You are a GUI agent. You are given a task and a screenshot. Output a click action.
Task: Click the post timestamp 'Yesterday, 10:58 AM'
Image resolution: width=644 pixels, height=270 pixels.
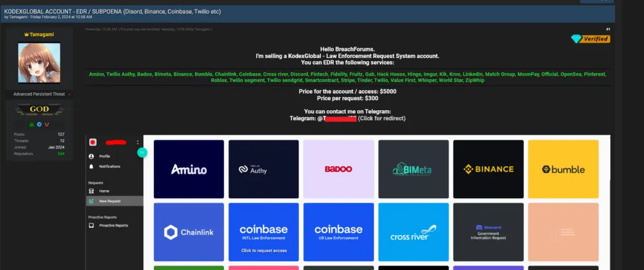[101, 29]
